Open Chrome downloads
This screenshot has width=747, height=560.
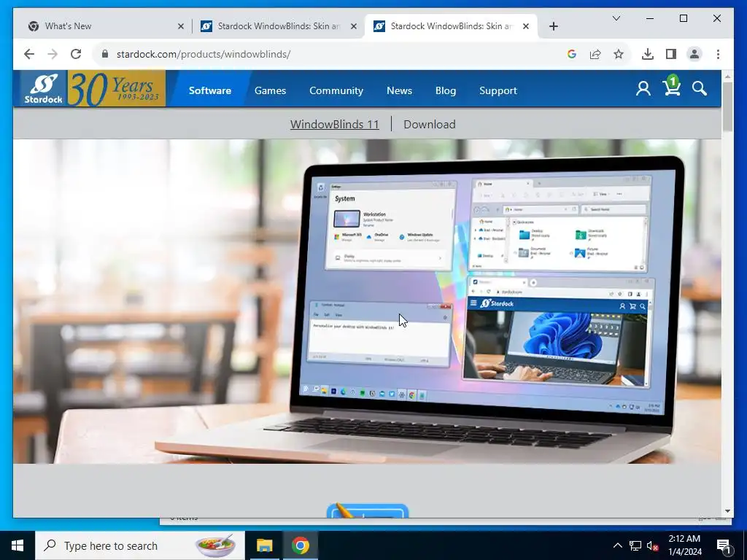(x=648, y=54)
